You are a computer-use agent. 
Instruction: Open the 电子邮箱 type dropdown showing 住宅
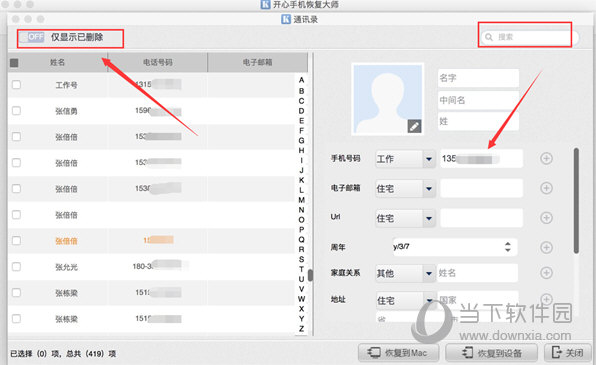click(x=405, y=189)
